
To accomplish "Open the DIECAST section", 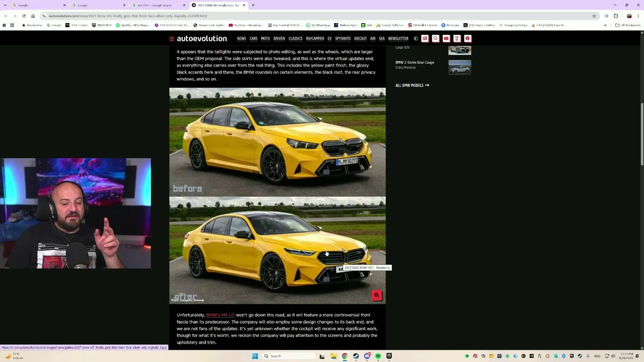I will point(360,39).
